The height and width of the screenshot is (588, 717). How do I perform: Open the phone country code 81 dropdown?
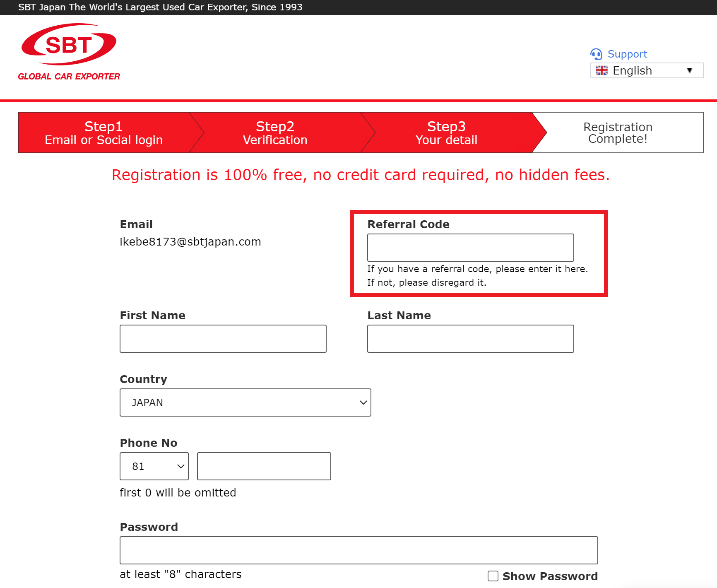[x=154, y=466]
